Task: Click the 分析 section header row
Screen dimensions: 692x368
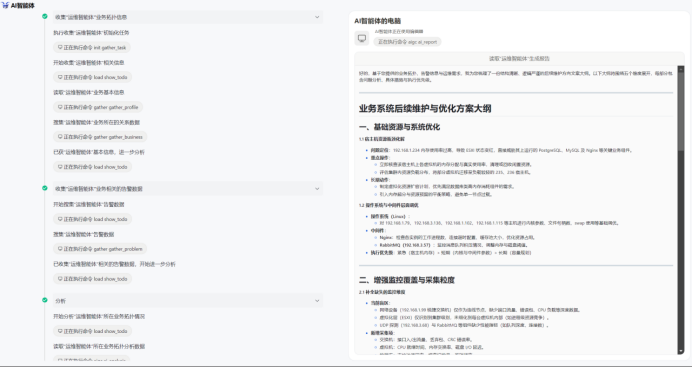Action: point(188,301)
